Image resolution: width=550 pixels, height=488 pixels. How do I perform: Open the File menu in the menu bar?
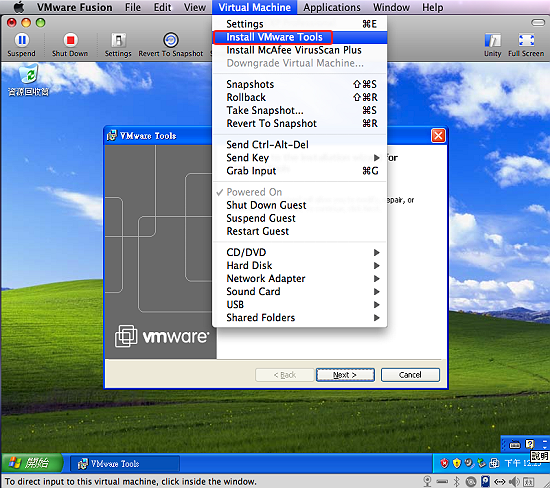pyautogui.click(x=133, y=7)
